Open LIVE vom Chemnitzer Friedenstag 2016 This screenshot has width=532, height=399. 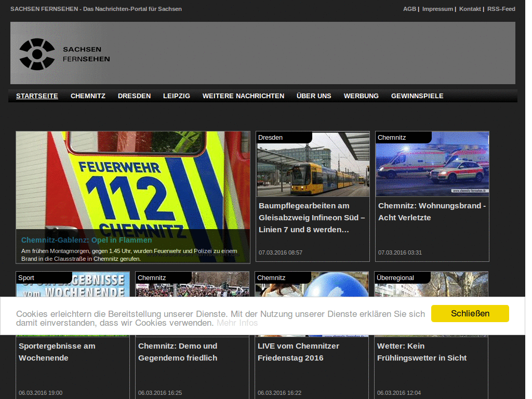(x=298, y=352)
